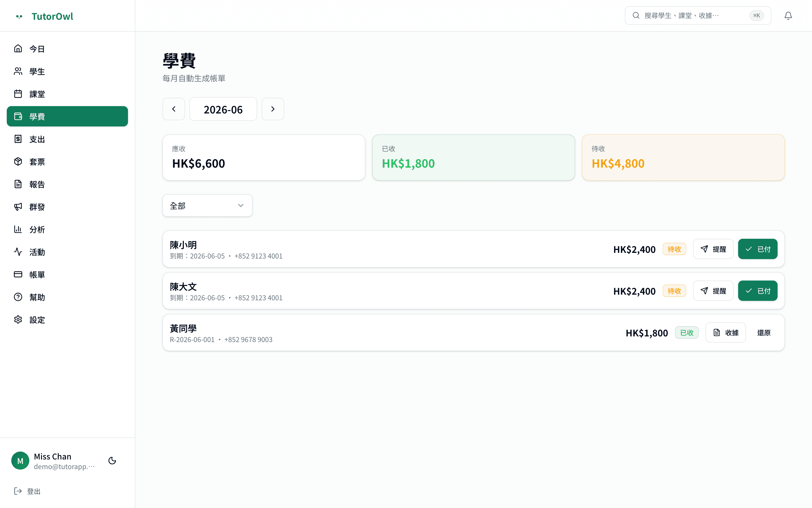
Task: Open the 分析 bar chart icon in sidebar
Action: 18,229
